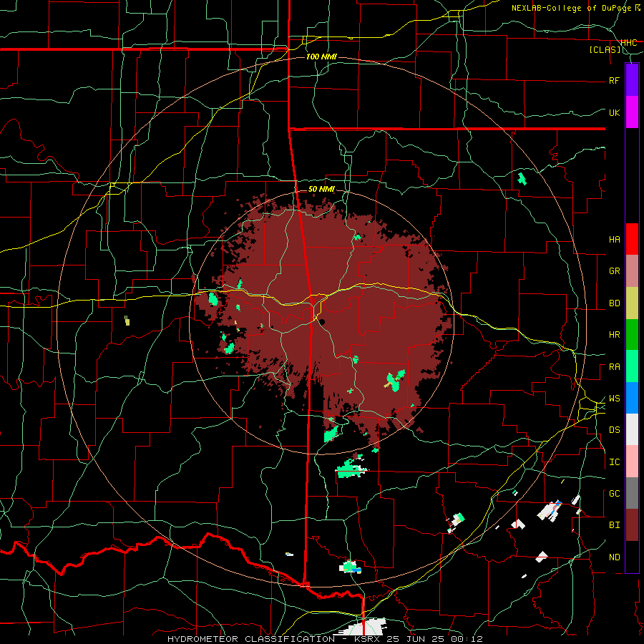Screen dimensions: 644x644
Task: Click the red HA hail color swatch
Action: pos(632,239)
